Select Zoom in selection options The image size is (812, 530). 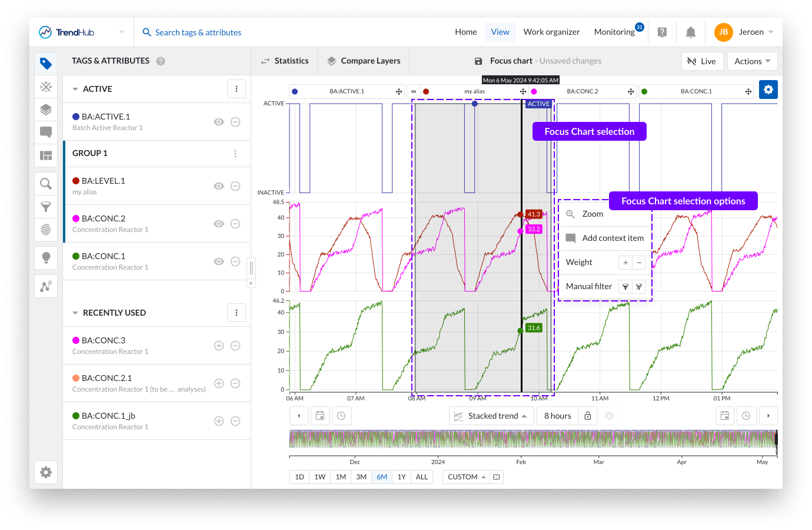point(593,214)
